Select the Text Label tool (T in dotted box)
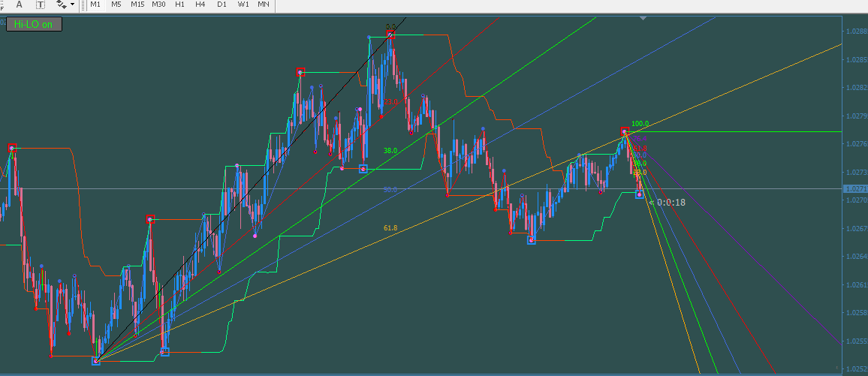 [x=41, y=5]
